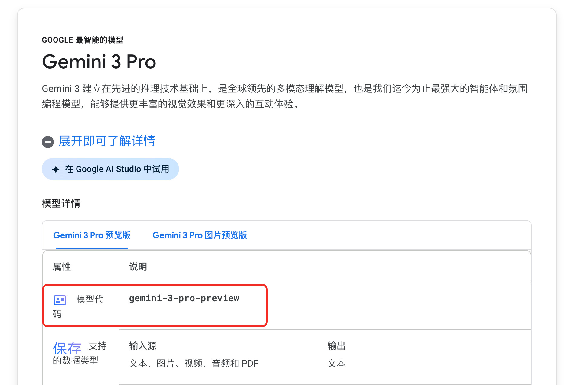Image resolution: width=588 pixels, height=385 pixels.
Task: Click the Gemini 3 description paragraph
Action: [x=284, y=96]
